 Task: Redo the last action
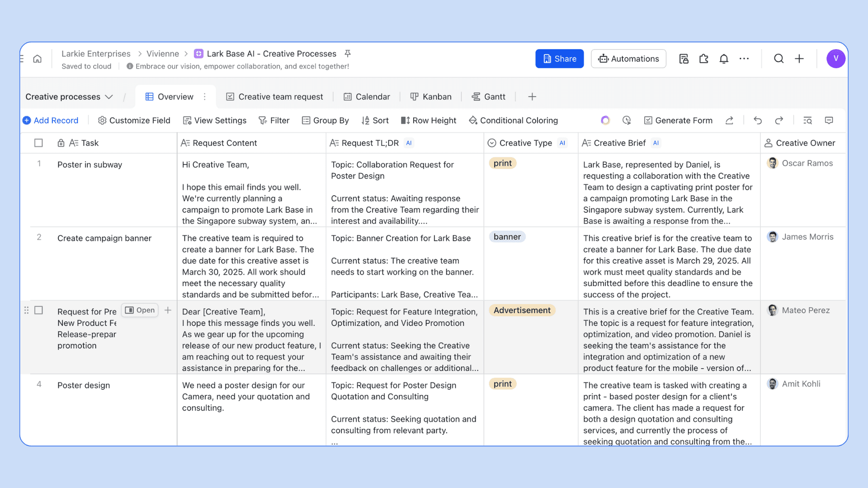(x=779, y=120)
